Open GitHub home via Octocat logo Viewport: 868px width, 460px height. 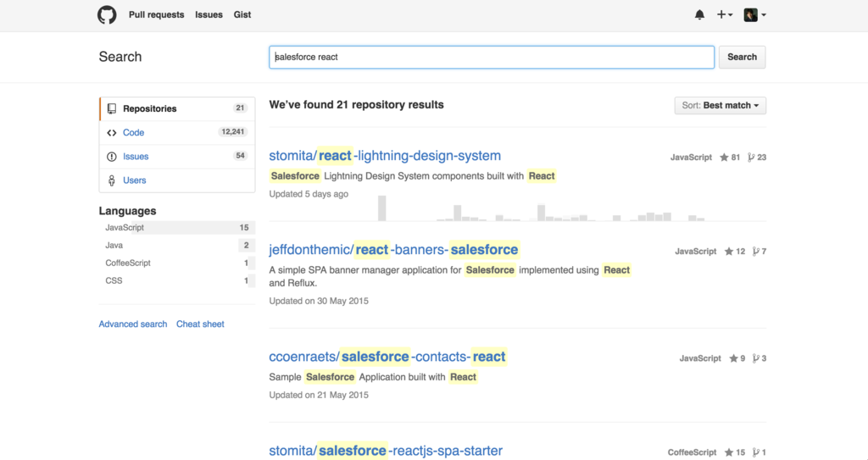point(107,15)
